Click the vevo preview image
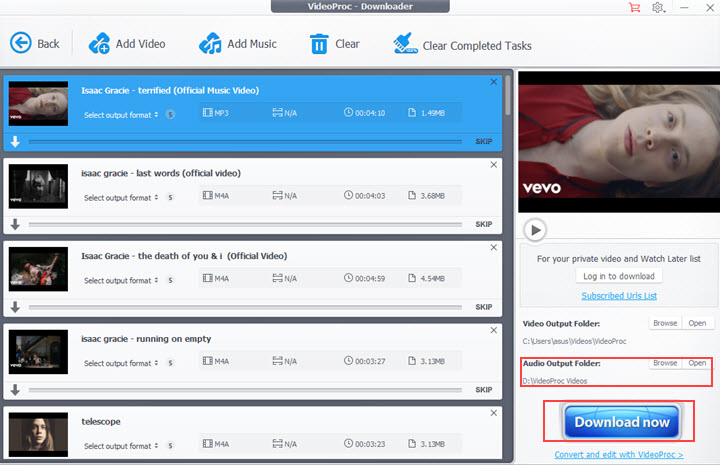Screen dimensions: 720x465 [x=619, y=141]
